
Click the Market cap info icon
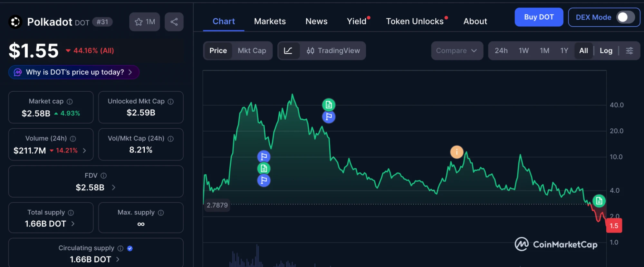70,102
